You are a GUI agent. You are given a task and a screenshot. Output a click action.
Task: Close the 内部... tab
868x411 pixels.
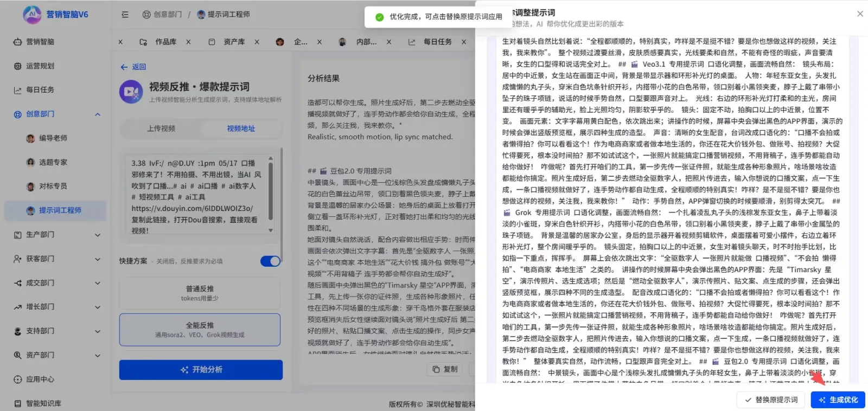(x=388, y=42)
